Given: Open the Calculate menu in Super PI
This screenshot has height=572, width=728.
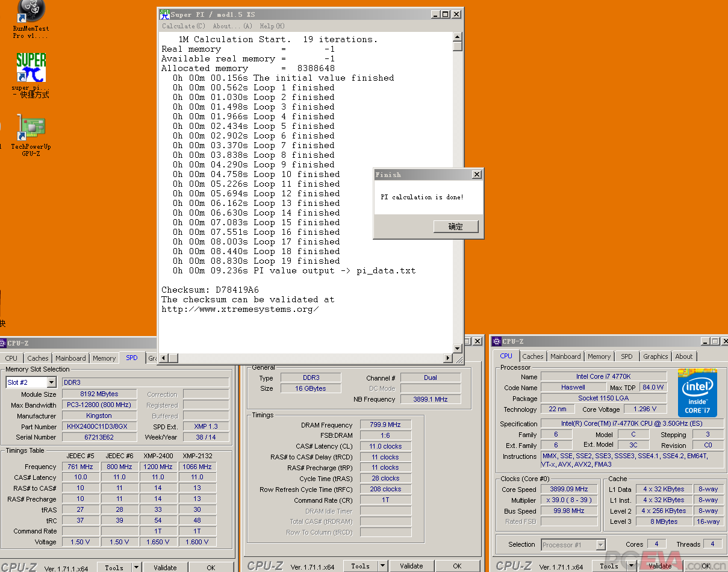Looking at the screenshot, I should click(x=183, y=26).
